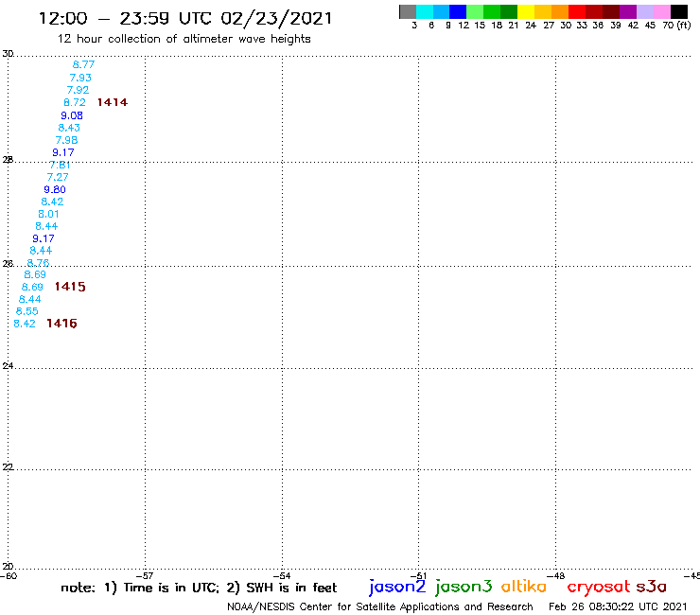Click the wave height value 7.93
Image resolution: width=700 pixels, height=615 pixels.
click(x=80, y=78)
